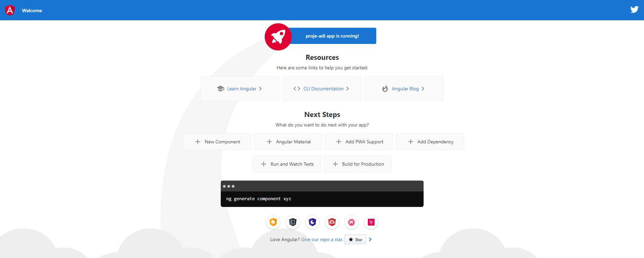The height and width of the screenshot is (258, 644).
Task: Open the pink Meetup icon
Action: coord(352,222)
